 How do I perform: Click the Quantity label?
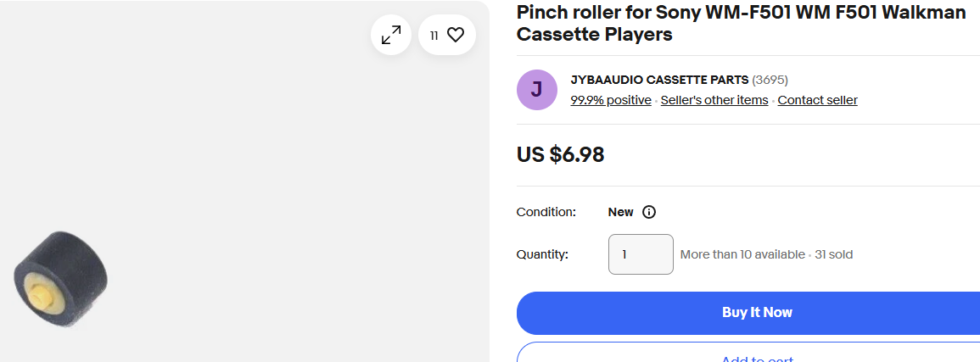[542, 254]
